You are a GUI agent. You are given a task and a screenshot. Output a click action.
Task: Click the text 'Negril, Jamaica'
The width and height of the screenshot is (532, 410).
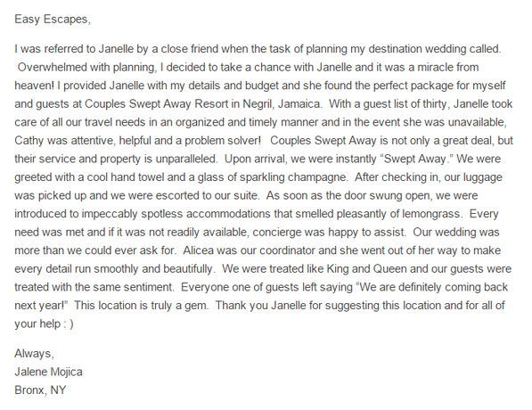click(282, 103)
